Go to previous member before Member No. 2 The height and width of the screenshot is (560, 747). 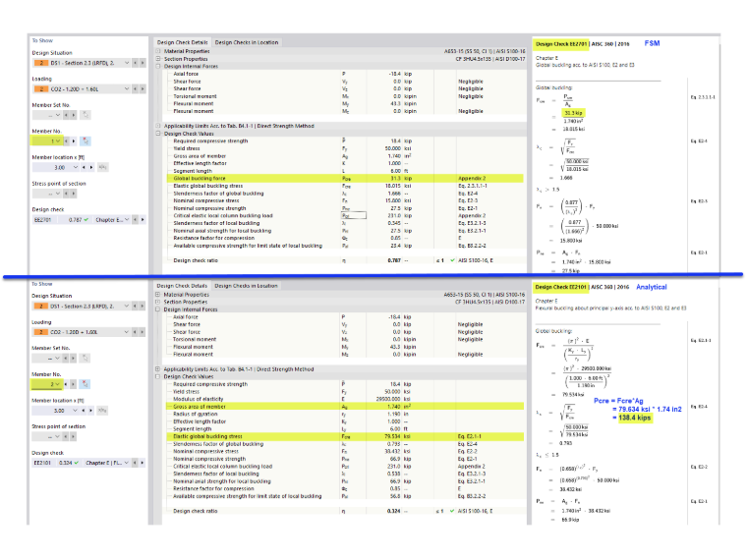tap(66, 384)
